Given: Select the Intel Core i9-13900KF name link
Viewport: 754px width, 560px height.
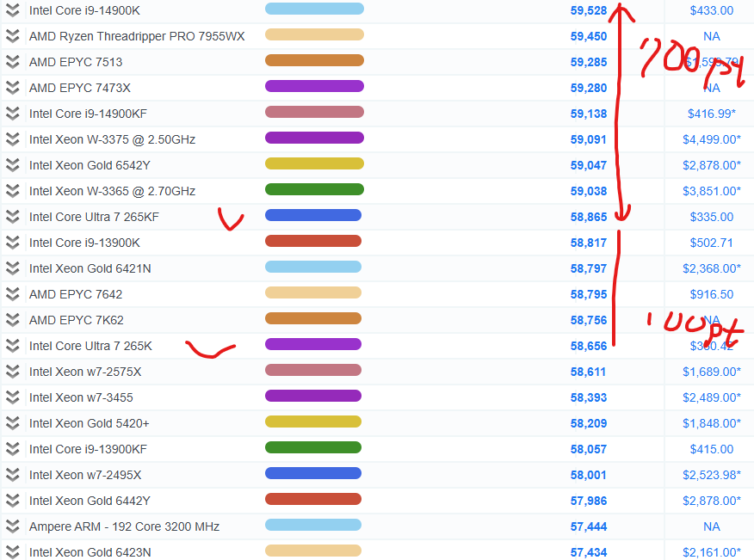Looking at the screenshot, I should click(88, 449).
